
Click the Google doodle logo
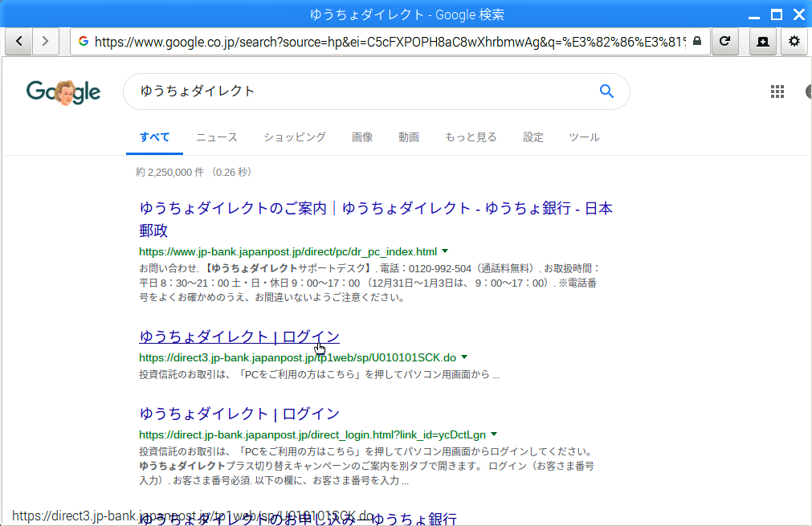[63, 92]
